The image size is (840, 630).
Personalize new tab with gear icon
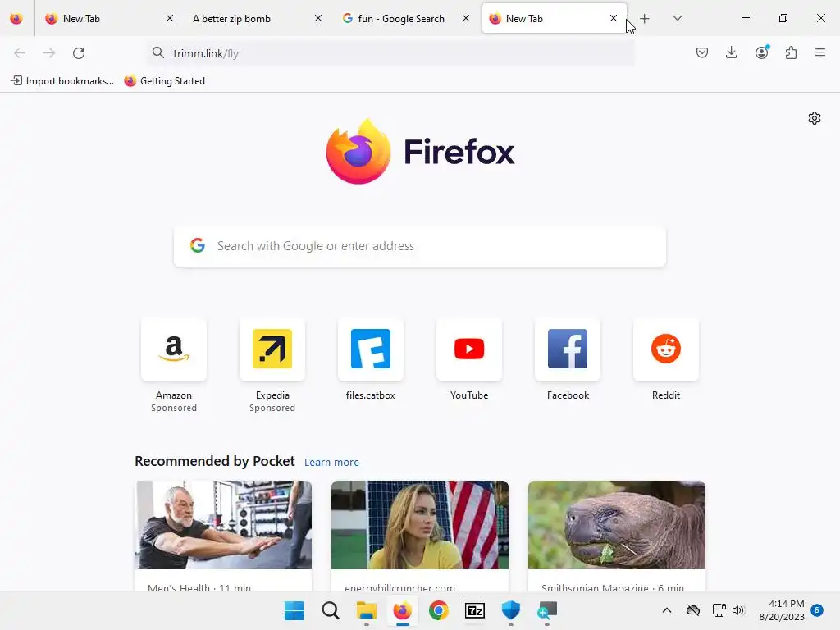(x=815, y=118)
